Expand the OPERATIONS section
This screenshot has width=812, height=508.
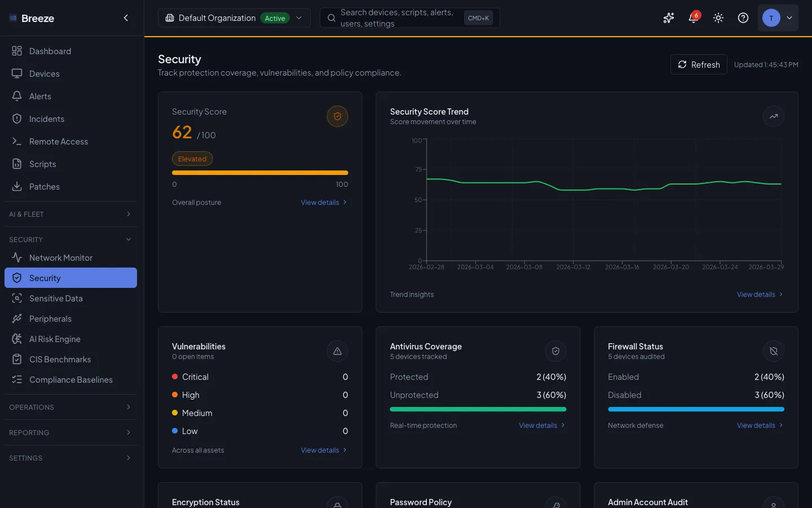(70, 407)
